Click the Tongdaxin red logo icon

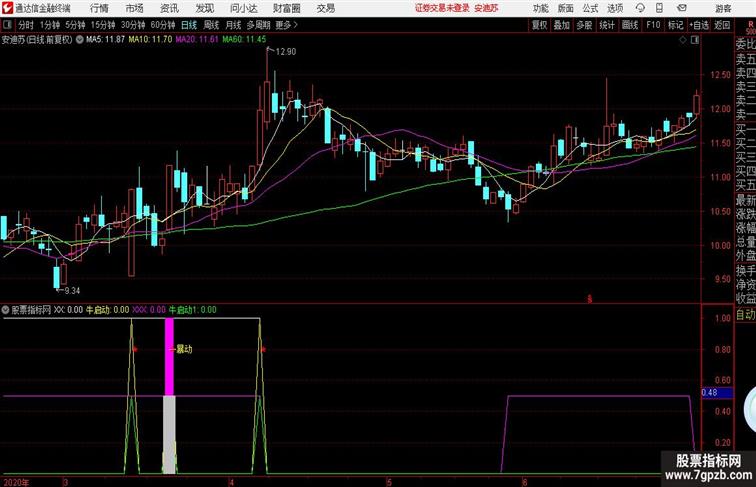[x=7, y=8]
